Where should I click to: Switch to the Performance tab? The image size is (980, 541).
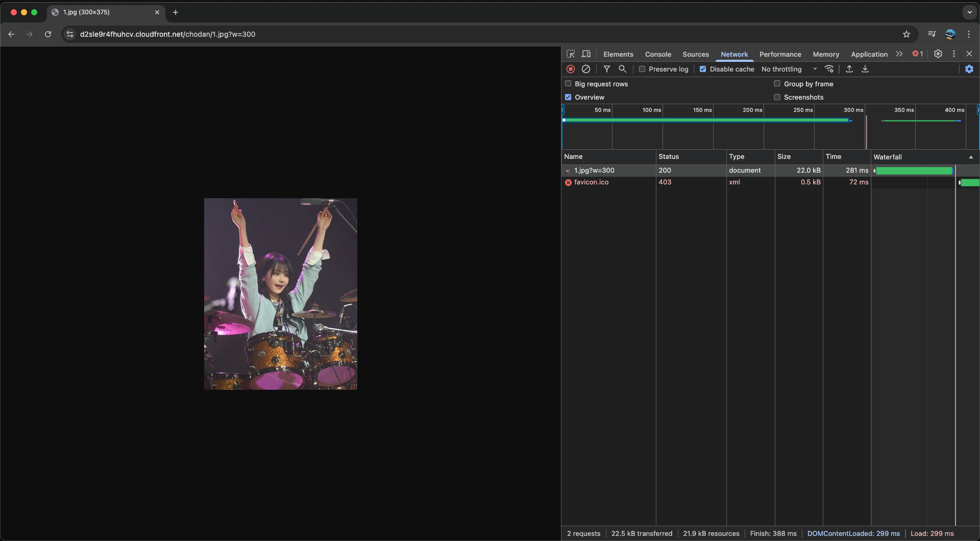point(780,54)
